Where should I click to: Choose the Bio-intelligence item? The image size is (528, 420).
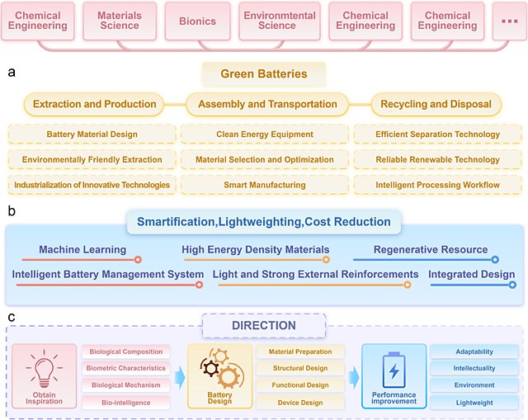pyautogui.click(x=126, y=403)
